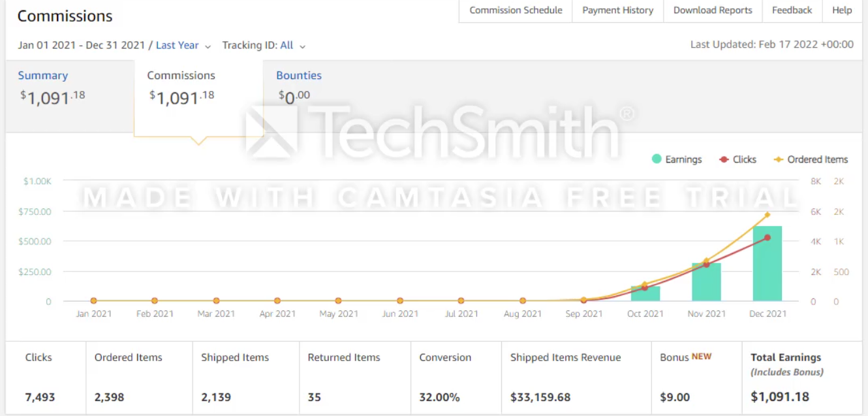Click the Dec 2021 axis label
Viewport: 868px width, 416px height.
tap(768, 313)
